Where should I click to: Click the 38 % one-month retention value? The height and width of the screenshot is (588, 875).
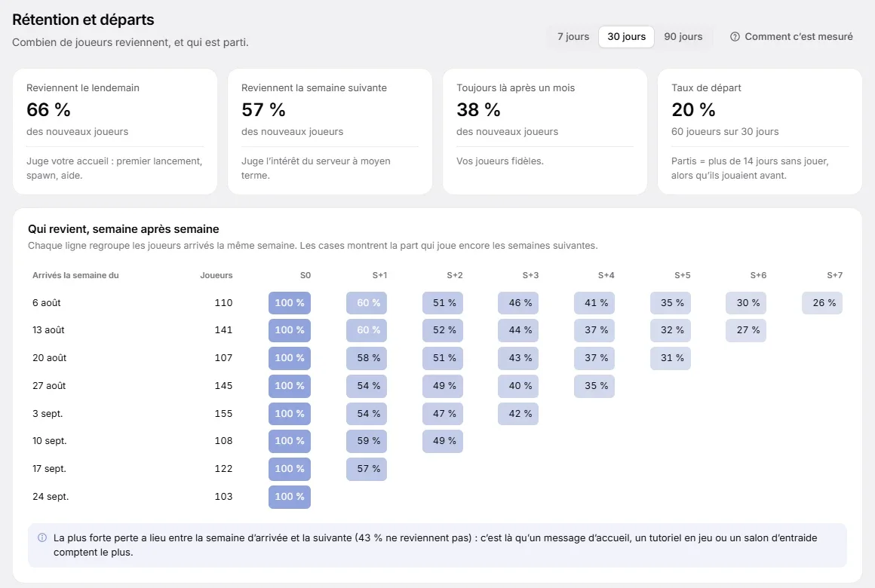(478, 110)
